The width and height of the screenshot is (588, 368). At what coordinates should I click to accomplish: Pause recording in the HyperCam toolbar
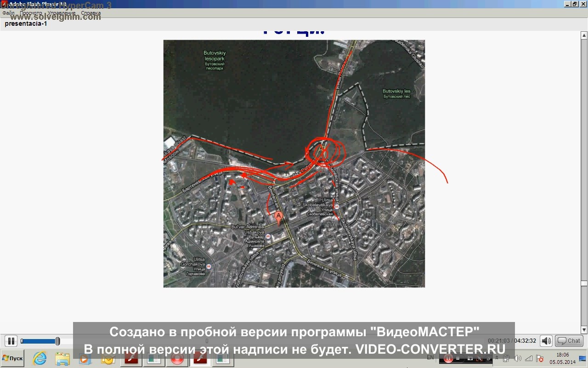448,358
